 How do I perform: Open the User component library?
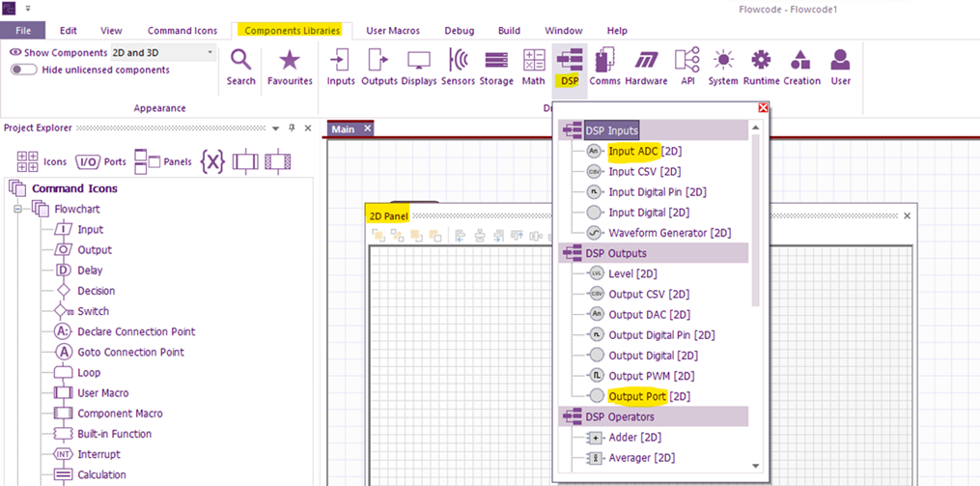(x=841, y=68)
